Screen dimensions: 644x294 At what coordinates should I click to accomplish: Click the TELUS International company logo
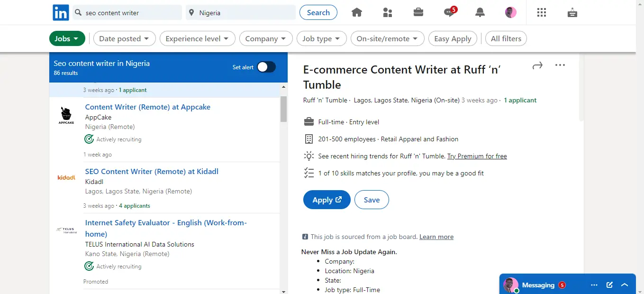pyautogui.click(x=66, y=230)
